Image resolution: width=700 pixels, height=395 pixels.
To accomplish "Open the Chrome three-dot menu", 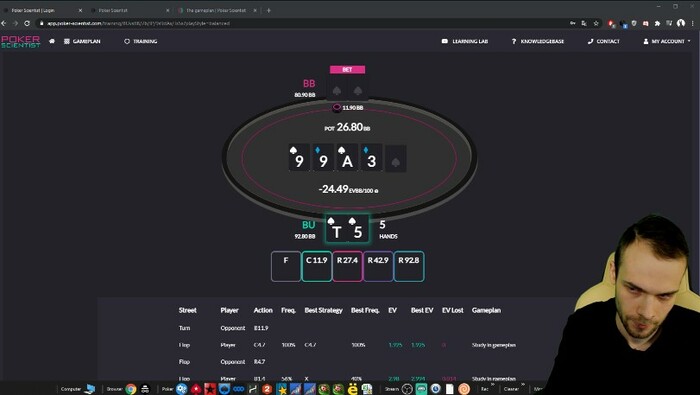I will (692, 23).
